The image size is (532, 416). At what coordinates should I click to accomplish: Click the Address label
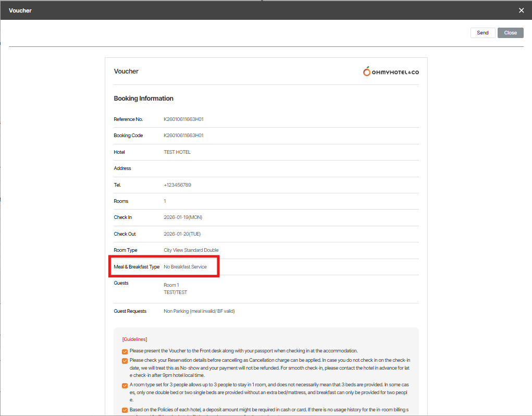122,168
